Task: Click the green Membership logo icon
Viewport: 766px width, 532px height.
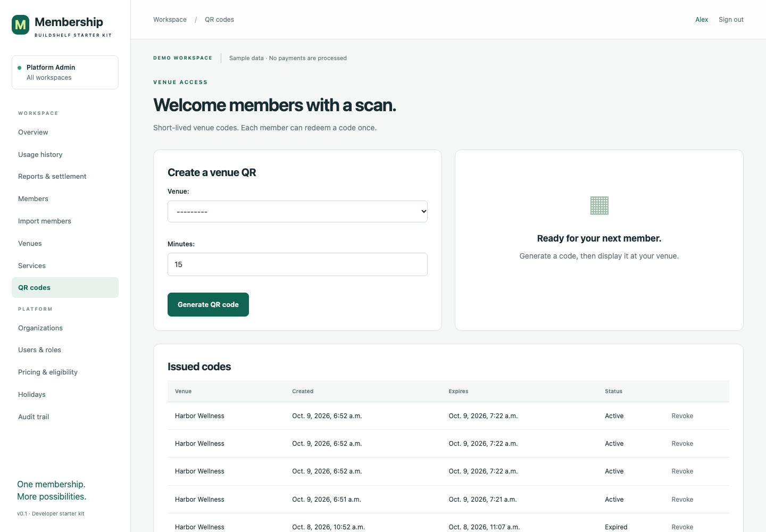Action: click(21, 24)
